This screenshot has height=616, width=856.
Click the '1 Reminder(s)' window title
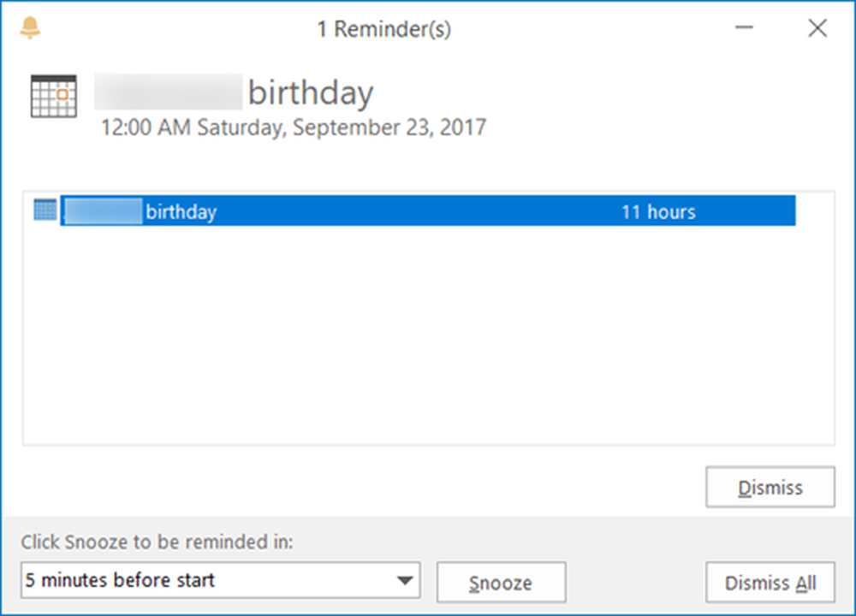[383, 29]
